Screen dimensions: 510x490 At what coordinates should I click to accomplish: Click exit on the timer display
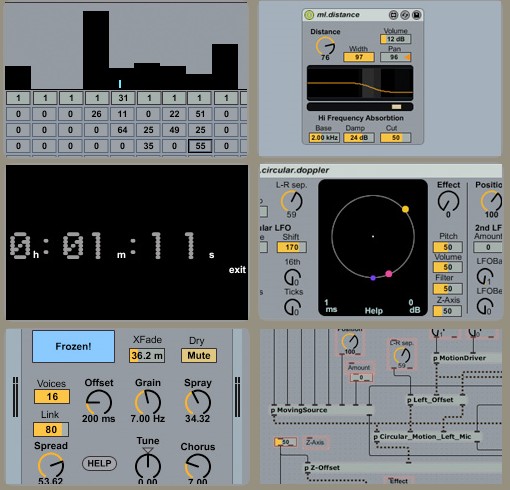point(237,270)
